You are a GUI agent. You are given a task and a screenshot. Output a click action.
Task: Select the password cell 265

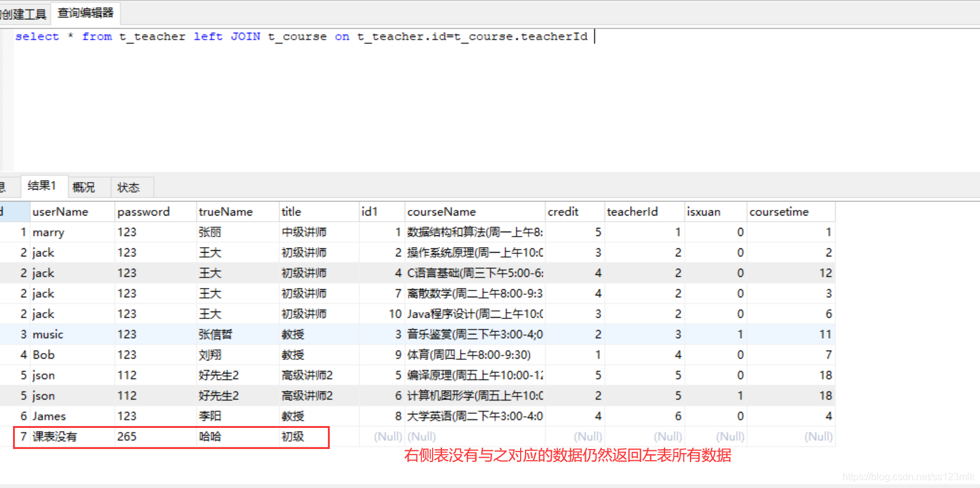point(156,437)
